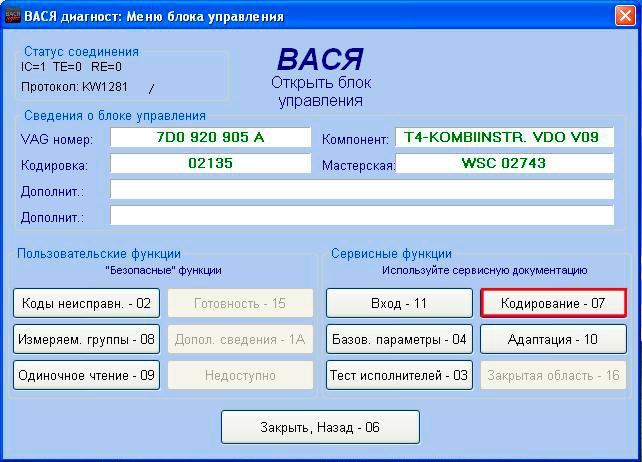Open Адаптация - 10
This screenshot has width=642, height=462.
(x=553, y=339)
